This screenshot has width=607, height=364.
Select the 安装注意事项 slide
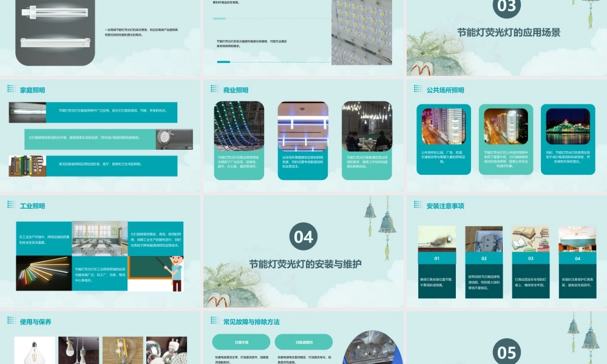[507, 251]
